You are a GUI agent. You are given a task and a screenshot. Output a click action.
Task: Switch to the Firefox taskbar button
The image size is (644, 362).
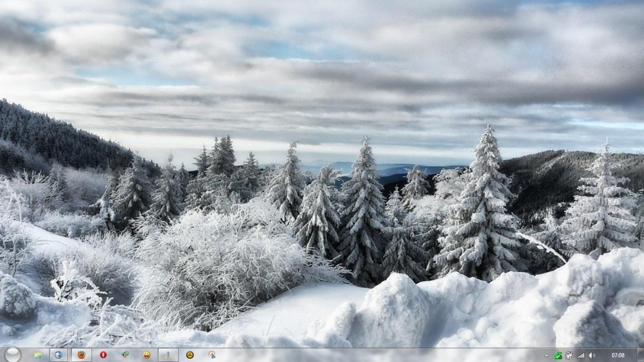81,355
